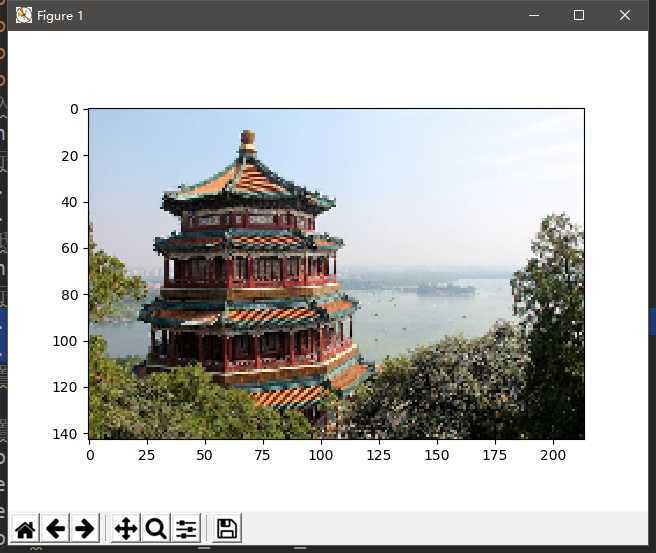Select the Zoom to rectangle tool

pyautogui.click(x=156, y=529)
